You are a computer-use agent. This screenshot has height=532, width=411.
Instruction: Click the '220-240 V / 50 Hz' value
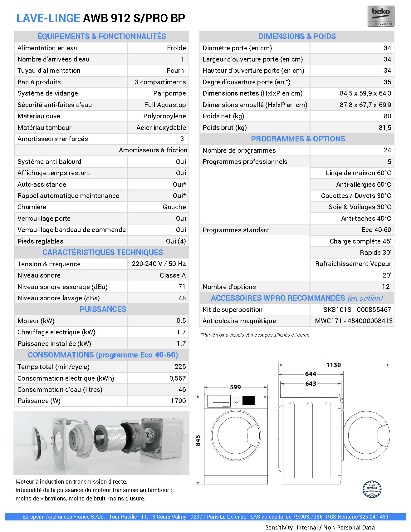(x=159, y=264)
